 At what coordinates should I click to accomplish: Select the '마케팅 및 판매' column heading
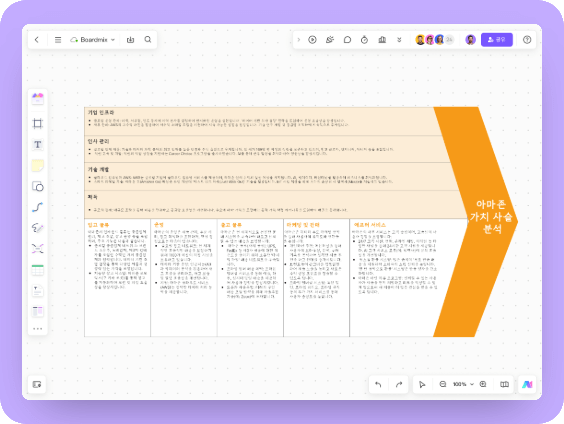303,225
